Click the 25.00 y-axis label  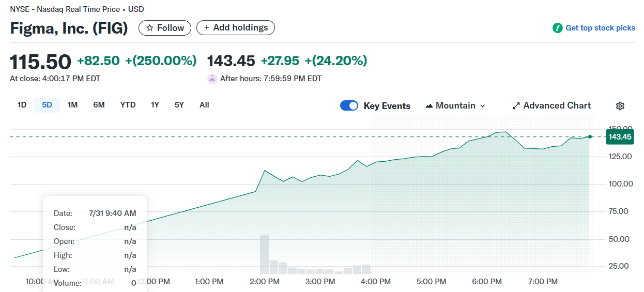coord(619,266)
